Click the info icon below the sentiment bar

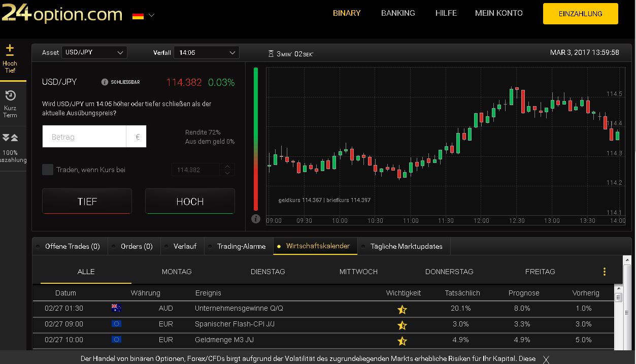click(x=256, y=219)
